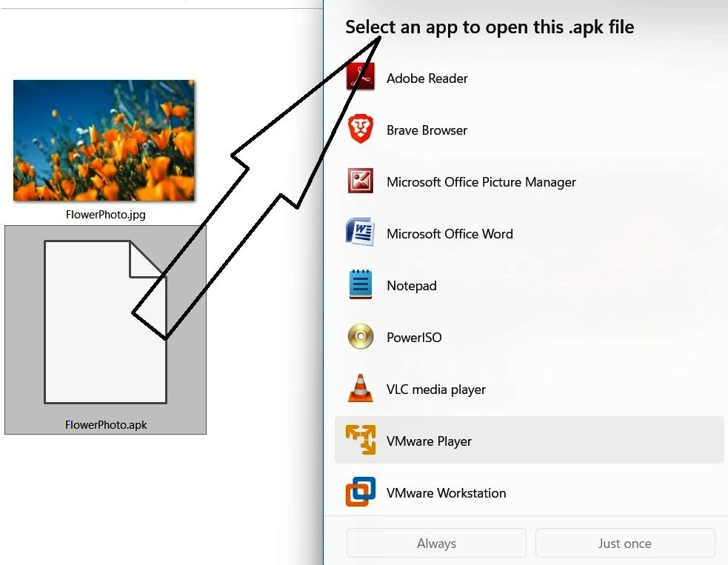Click the Notepad icon
The image size is (728, 565).
(x=360, y=284)
